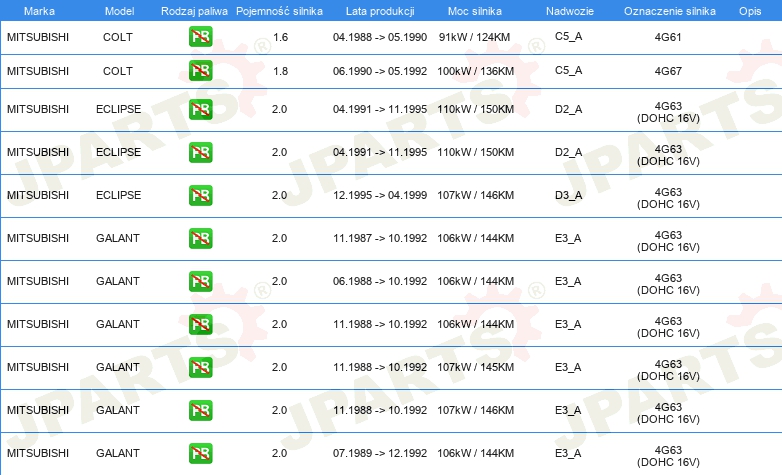Click body code D3_A

point(569,195)
